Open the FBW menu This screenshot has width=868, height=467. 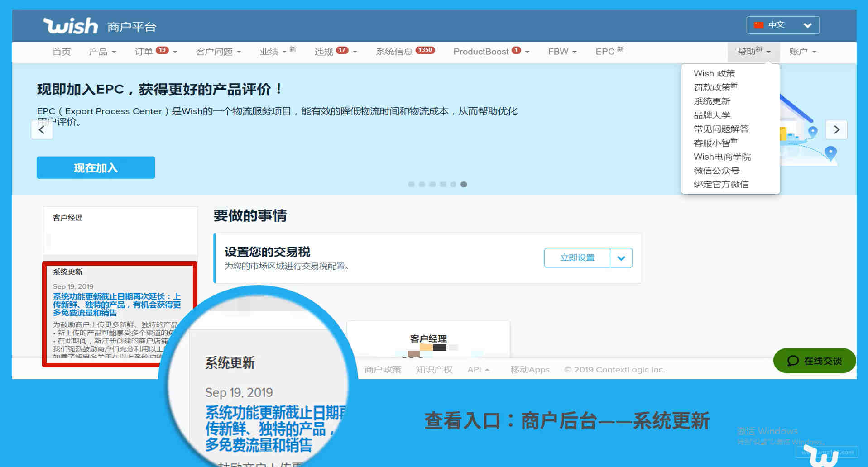click(x=562, y=52)
